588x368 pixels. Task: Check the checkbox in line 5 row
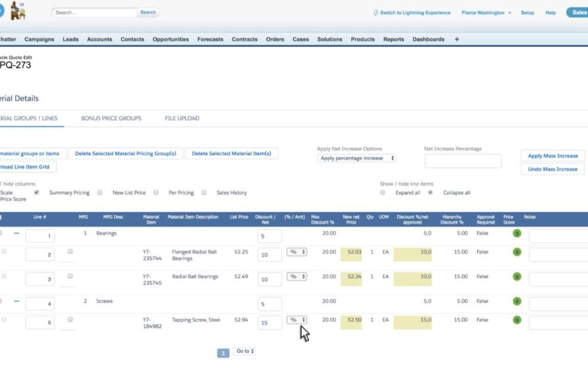pyautogui.click(x=70, y=319)
